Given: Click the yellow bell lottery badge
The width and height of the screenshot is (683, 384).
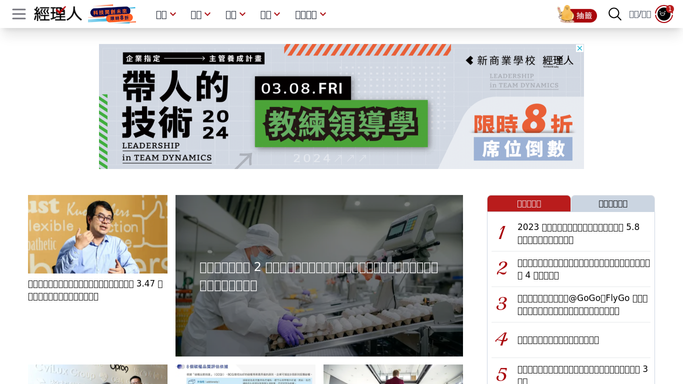Looking at the screenshot, I should pyautogui.click(x=577, y=14).
